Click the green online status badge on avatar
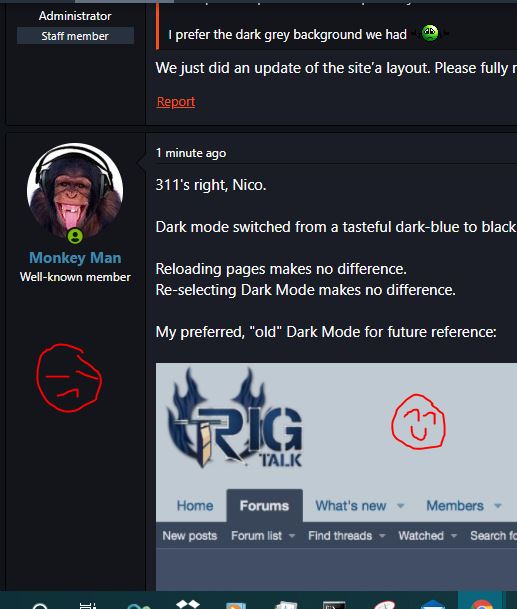The image size is (517, 609). (x=75, y=236)
